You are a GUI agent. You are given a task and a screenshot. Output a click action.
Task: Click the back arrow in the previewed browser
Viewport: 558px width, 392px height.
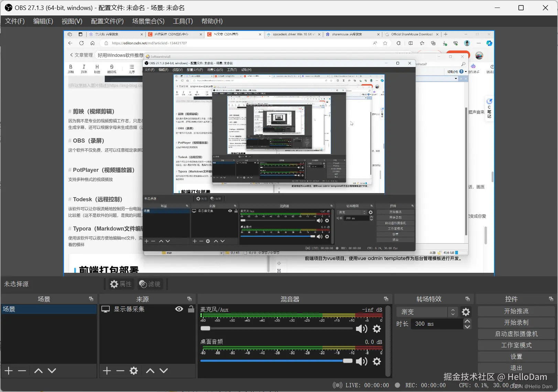(x=70, y=43)
